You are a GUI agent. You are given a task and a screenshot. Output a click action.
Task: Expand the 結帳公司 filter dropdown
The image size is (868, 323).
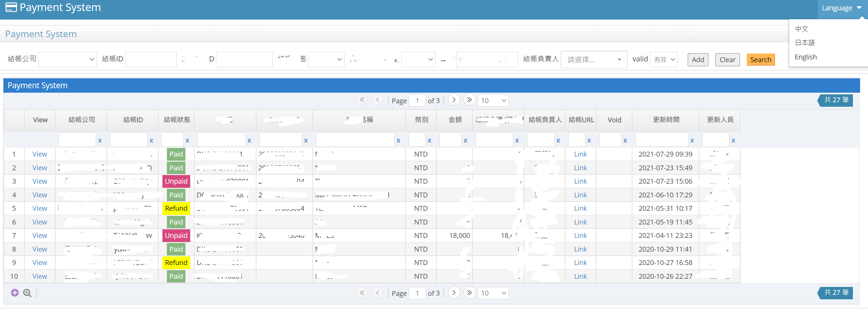67,59
